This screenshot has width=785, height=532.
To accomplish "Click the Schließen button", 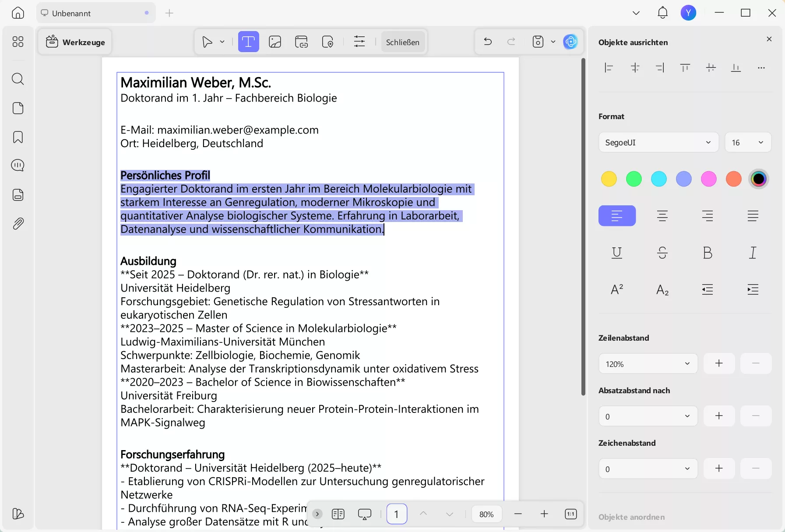I will [x=403, y=42].
